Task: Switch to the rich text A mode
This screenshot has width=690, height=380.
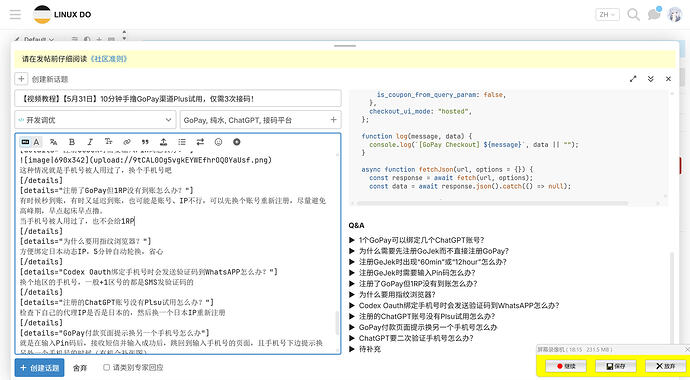Action: (x=37, y=142)
